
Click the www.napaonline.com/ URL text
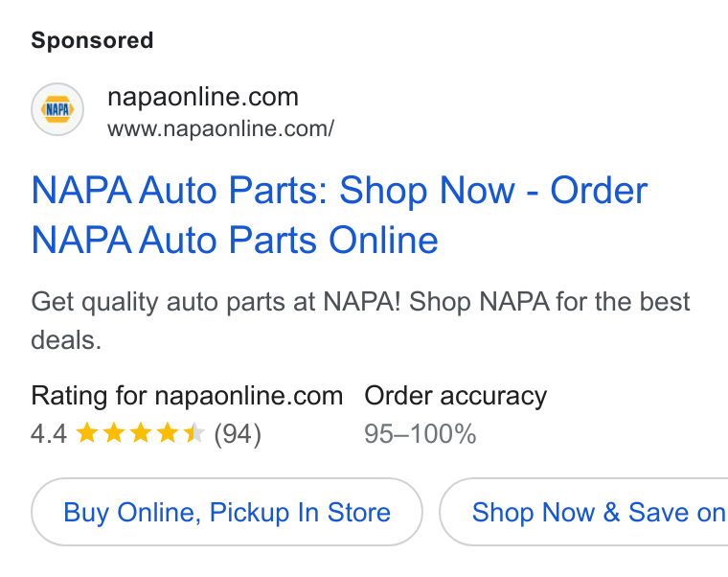point(220,129)
